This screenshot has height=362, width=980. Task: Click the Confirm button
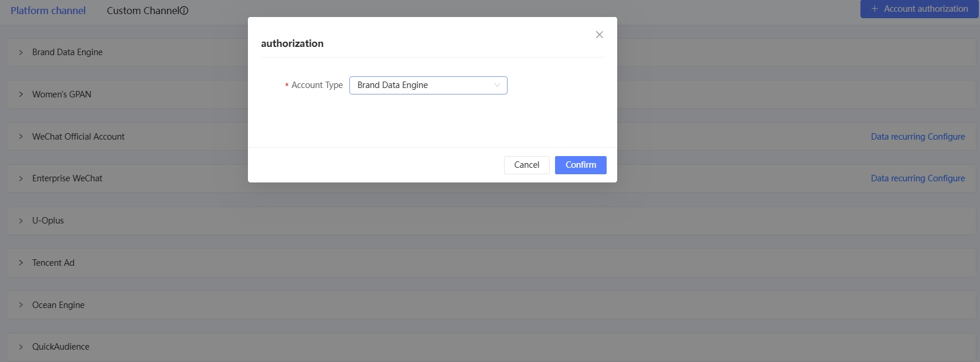click(x=580, y=165)
